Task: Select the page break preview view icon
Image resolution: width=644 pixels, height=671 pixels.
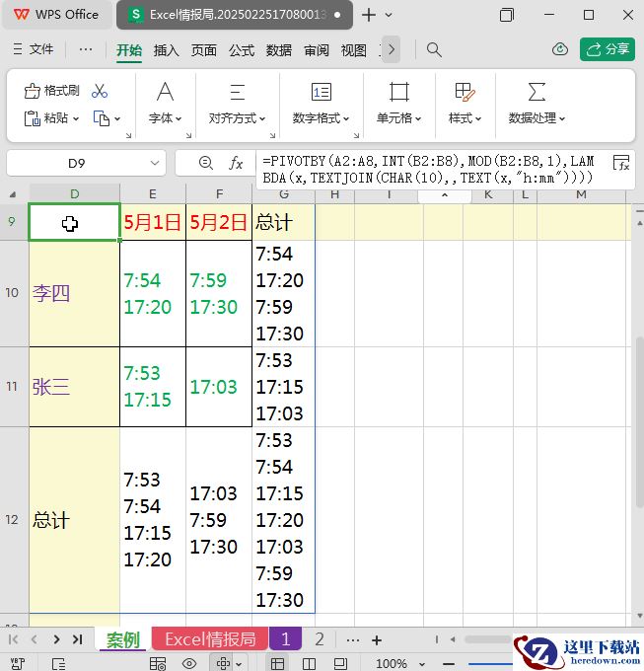Action: coord(309,663)
